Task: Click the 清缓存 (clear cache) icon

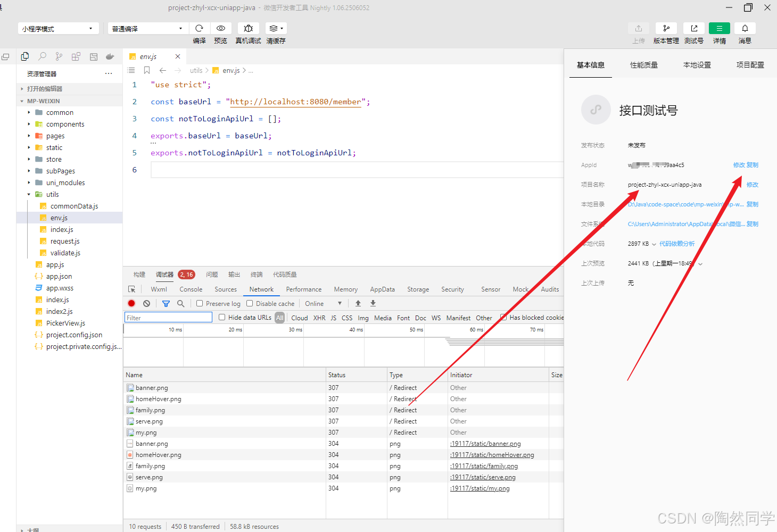Action: pos(275,28)
